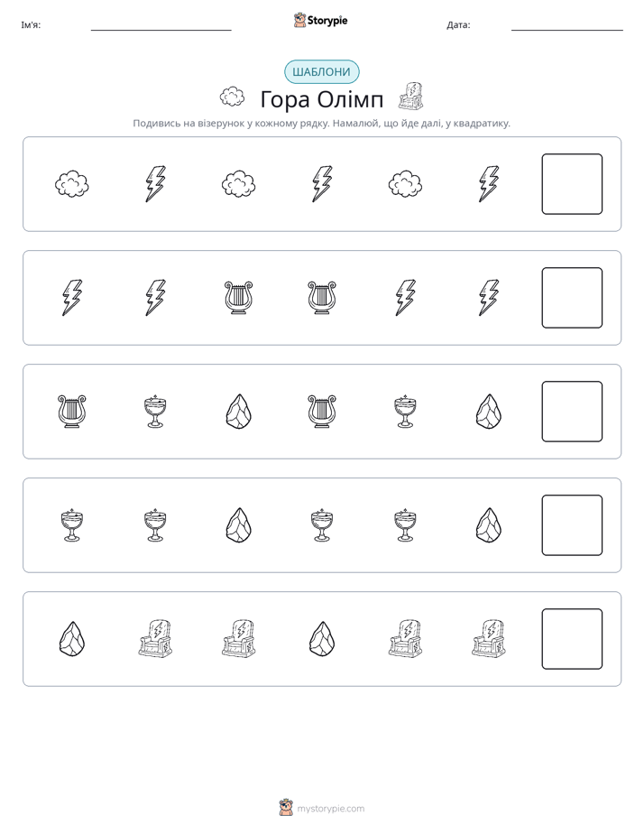Click the Дата date line field
This screenshot has width=644, height=834.
click(x=567, y=25)
